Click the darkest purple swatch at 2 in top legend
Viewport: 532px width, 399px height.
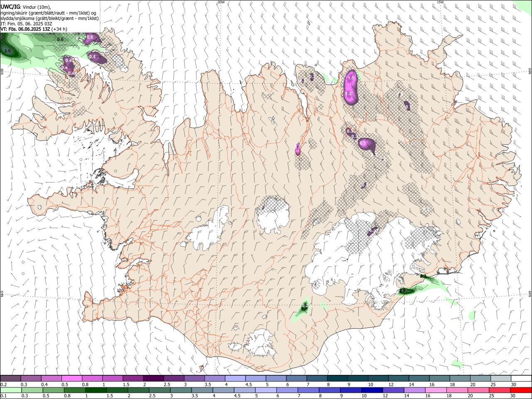153,378
